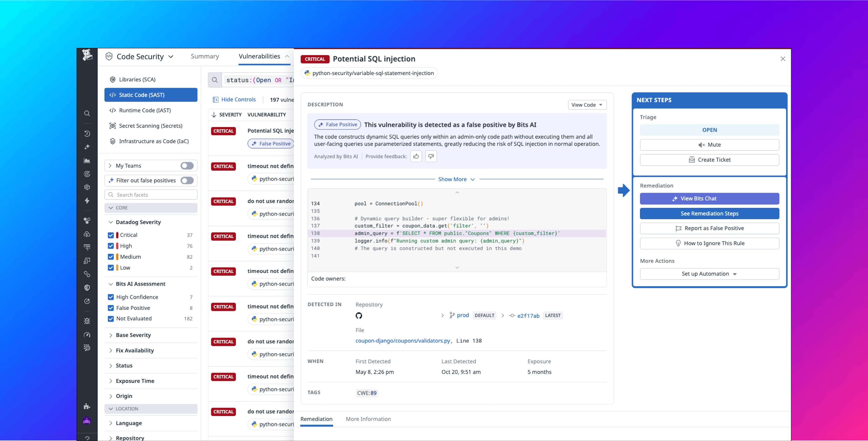The image size is (868, 441).
Task: Open the security shield icon in the sidebar
Action: click(87, 287)
